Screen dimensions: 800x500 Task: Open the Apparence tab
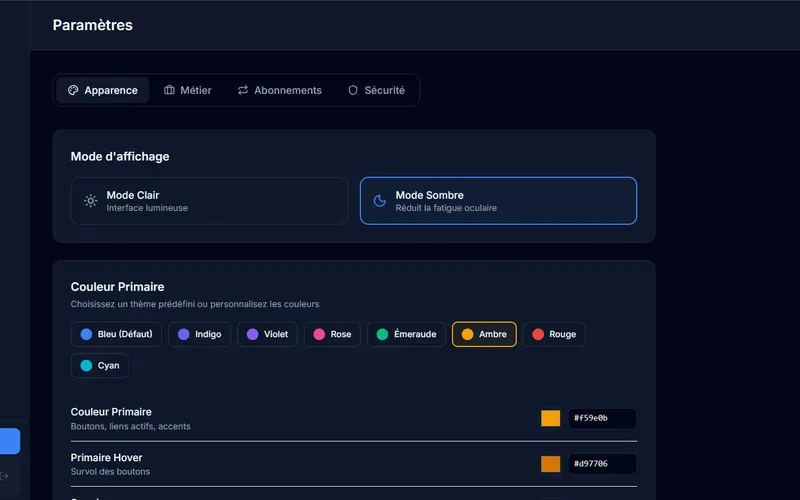[103, 90]
